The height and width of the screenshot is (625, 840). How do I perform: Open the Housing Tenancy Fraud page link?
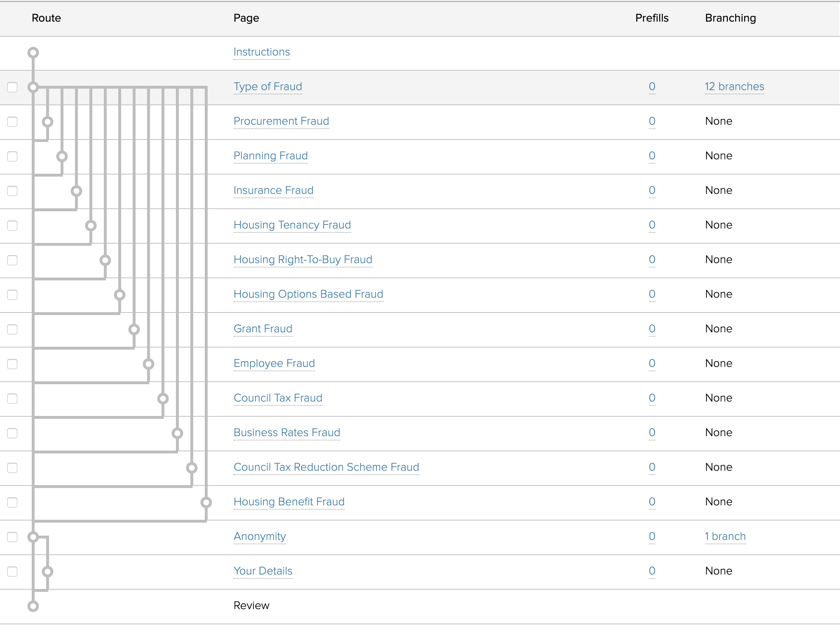point(292,225)
